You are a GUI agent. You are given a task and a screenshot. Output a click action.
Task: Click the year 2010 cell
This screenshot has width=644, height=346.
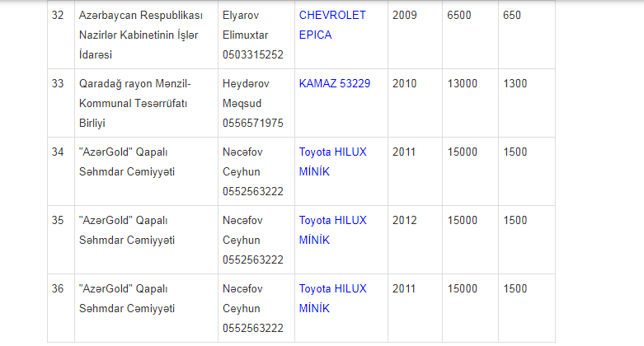tap(415, 103)
